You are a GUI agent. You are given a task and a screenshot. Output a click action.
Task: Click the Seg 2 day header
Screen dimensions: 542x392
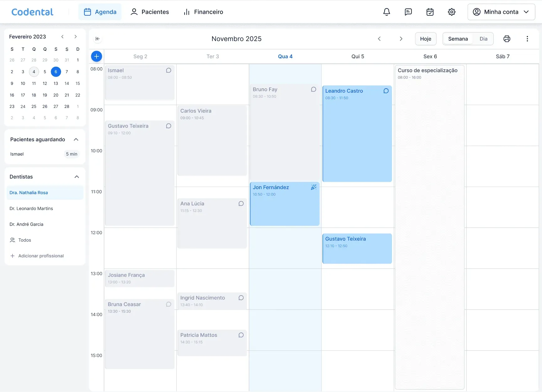[140, 56]
